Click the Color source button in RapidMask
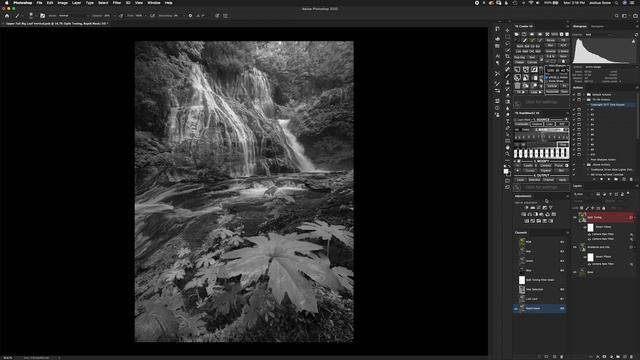 click(549, 124)
